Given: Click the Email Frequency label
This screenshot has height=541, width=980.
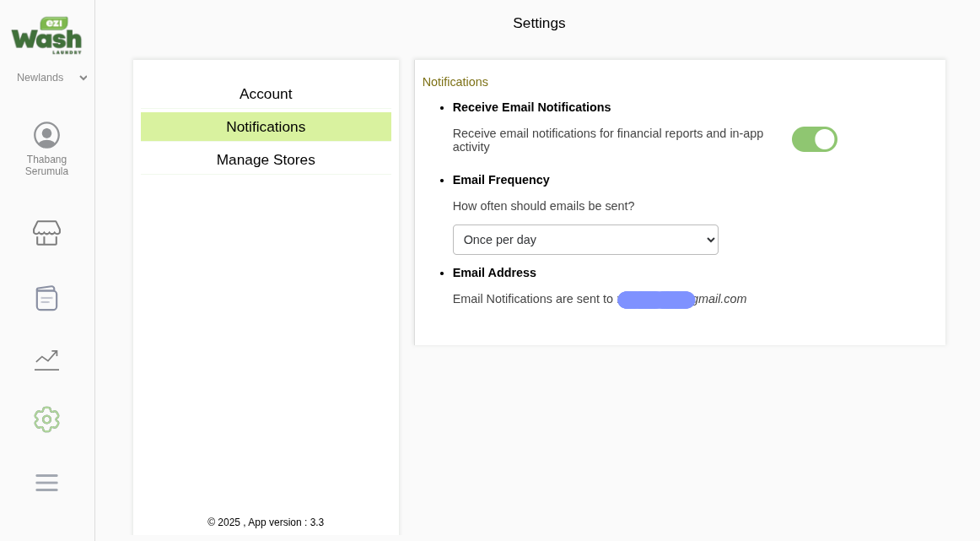Looking at the screenshot, I should click(501, 180).
